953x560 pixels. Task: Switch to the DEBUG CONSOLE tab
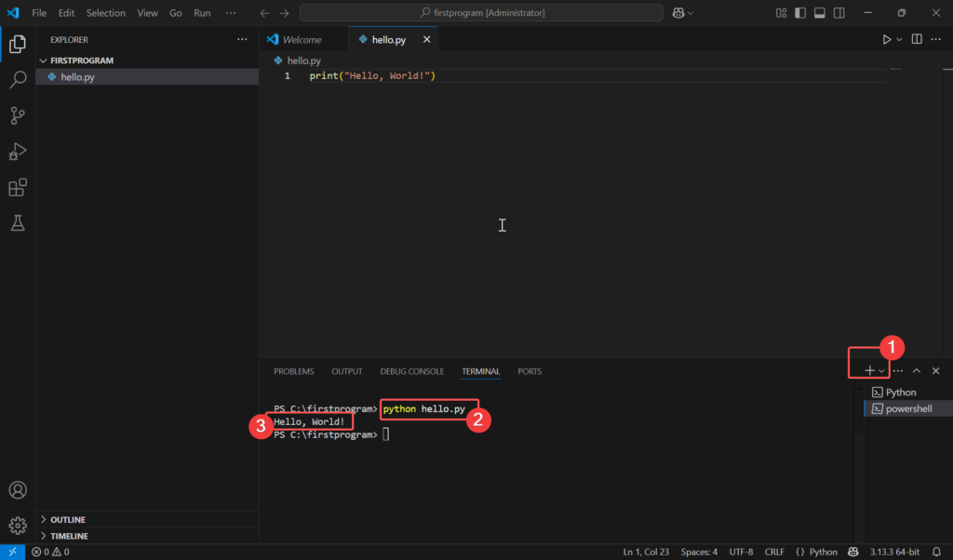point(412,371)
